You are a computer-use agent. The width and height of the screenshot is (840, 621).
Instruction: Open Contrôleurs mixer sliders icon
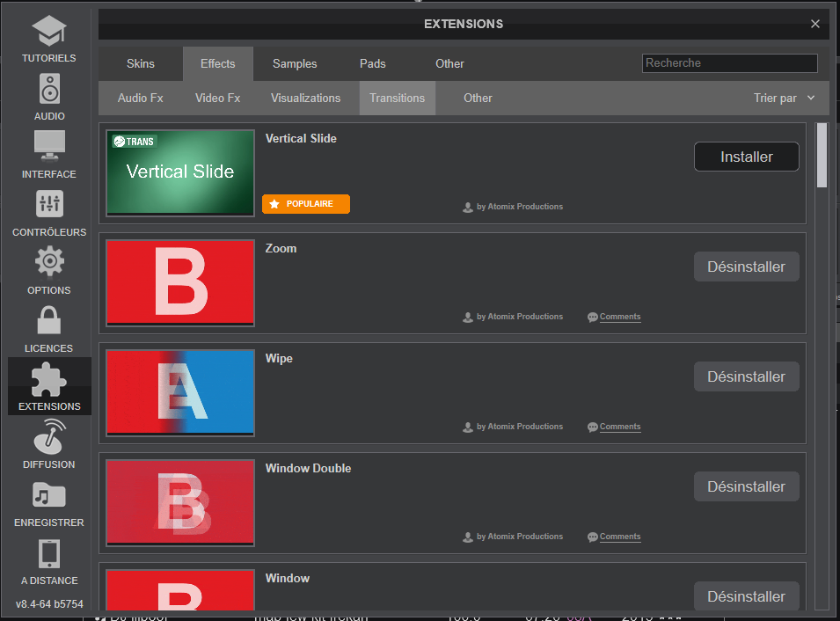(49, 205)
